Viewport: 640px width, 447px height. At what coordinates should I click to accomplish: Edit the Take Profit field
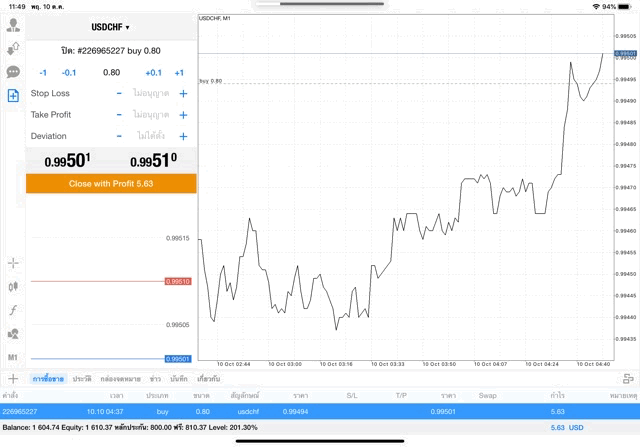(151, 115)
